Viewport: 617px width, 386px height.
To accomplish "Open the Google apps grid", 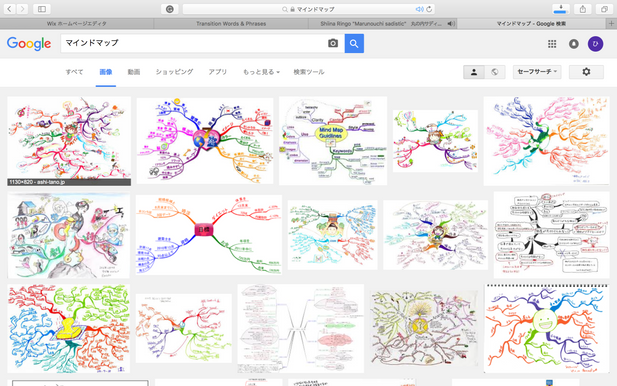I will tap(552, 44).
